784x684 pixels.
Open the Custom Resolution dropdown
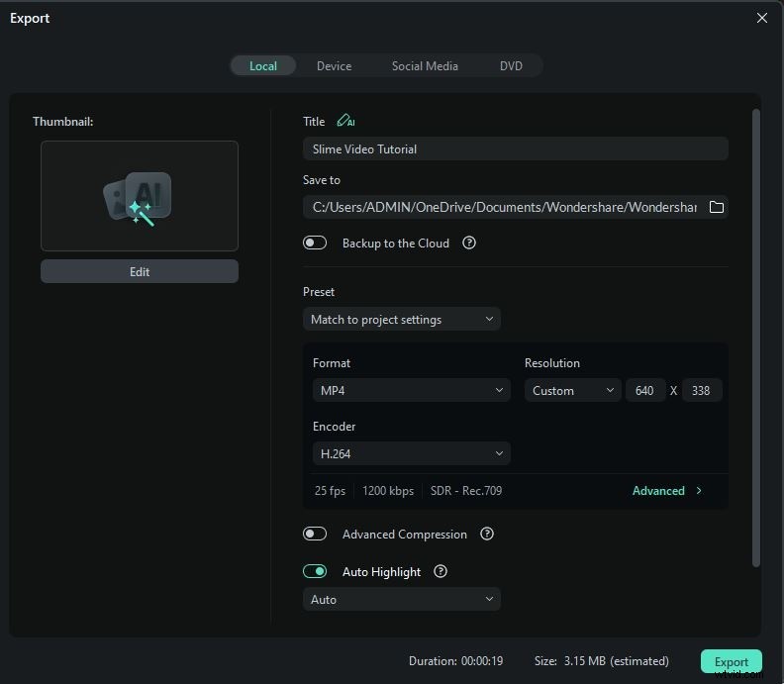point(572,390)
